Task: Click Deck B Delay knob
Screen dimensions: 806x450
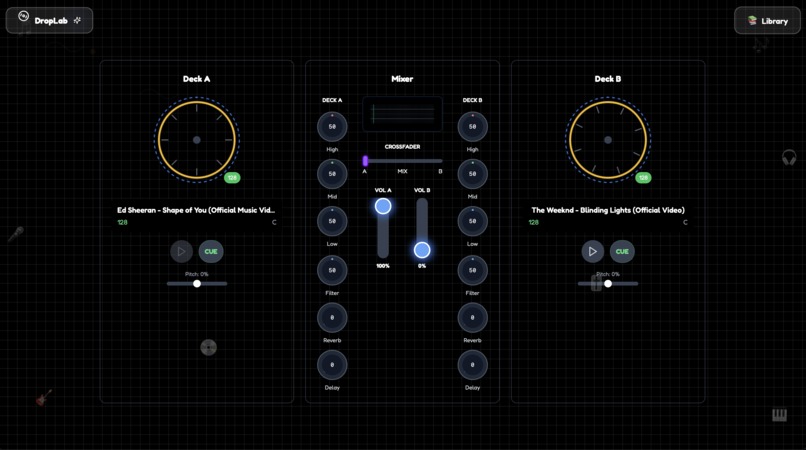Action: (x=472, y=365)
